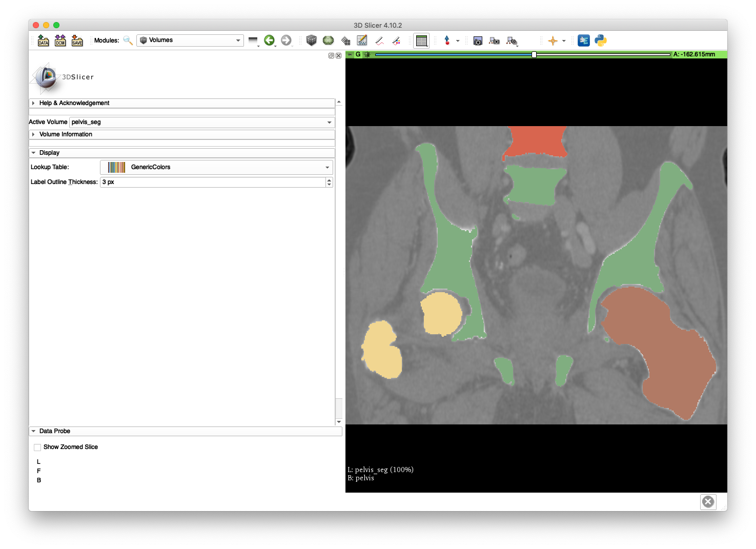The image size is (756, 549).
Task: Undock the module panel with float icon
Action: tap(331, 55)
